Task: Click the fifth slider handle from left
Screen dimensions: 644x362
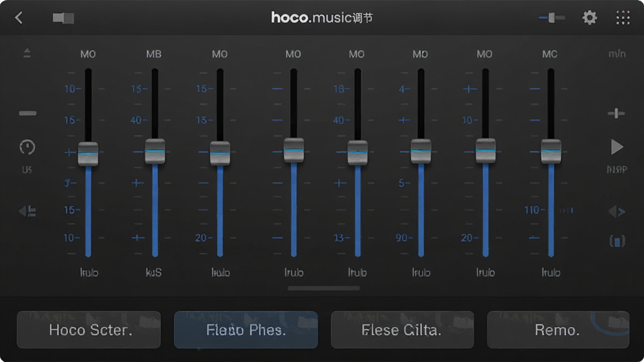Action: click(x=358, y=153)
